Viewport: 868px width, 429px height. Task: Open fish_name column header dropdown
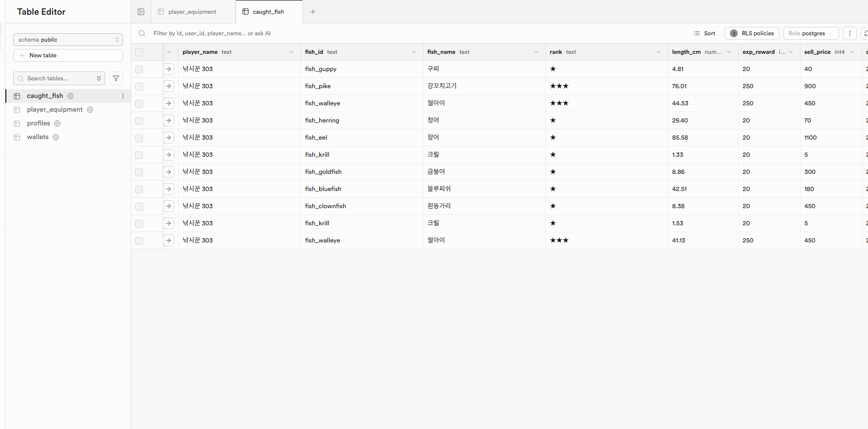[536, 52]
